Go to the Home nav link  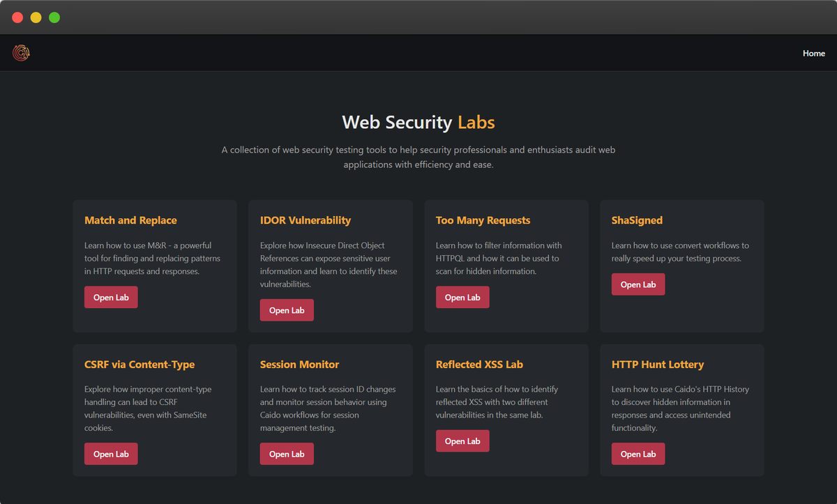pos(813,53)
